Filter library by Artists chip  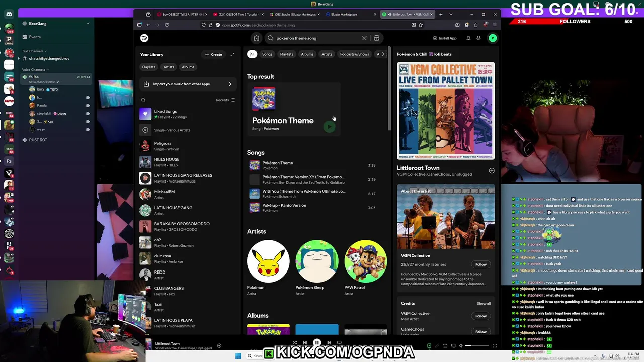[x=169, y=67]
